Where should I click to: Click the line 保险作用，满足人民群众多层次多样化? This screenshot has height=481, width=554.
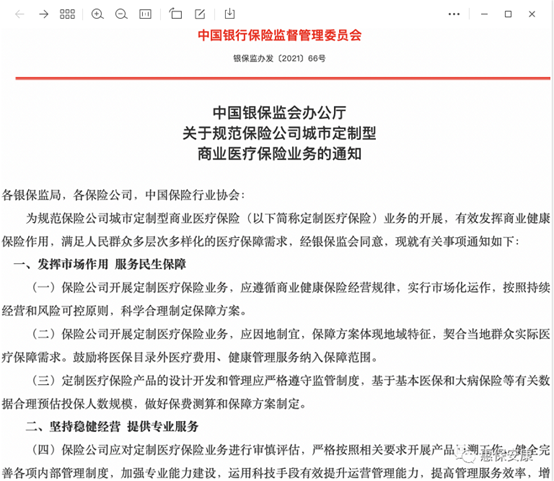pos(261,241)
